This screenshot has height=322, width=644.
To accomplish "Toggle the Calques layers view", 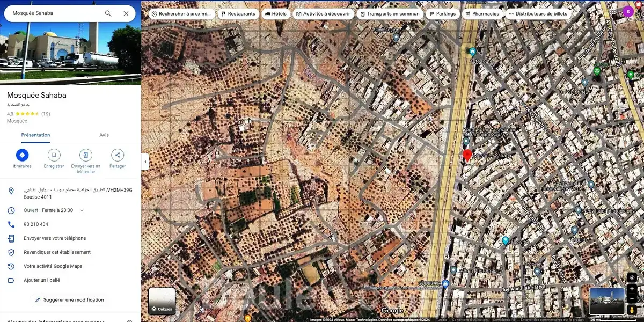I will pos(162,301).
